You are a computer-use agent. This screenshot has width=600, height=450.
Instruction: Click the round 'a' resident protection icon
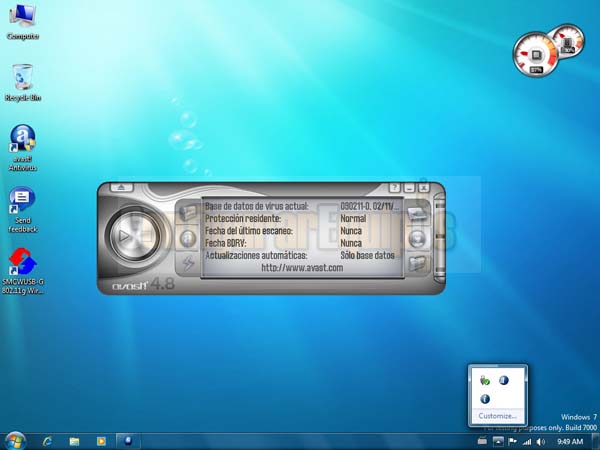(x=188, y=239)
